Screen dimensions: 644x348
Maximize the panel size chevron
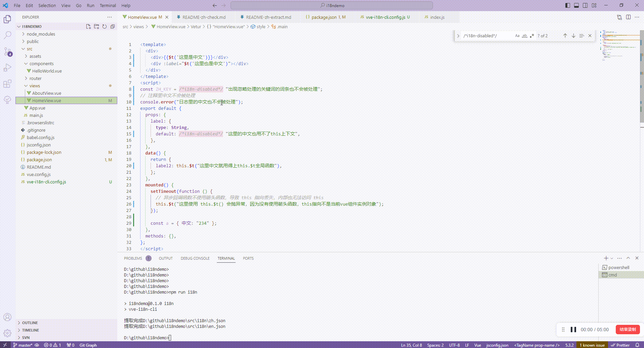click(x=628, y=258)
